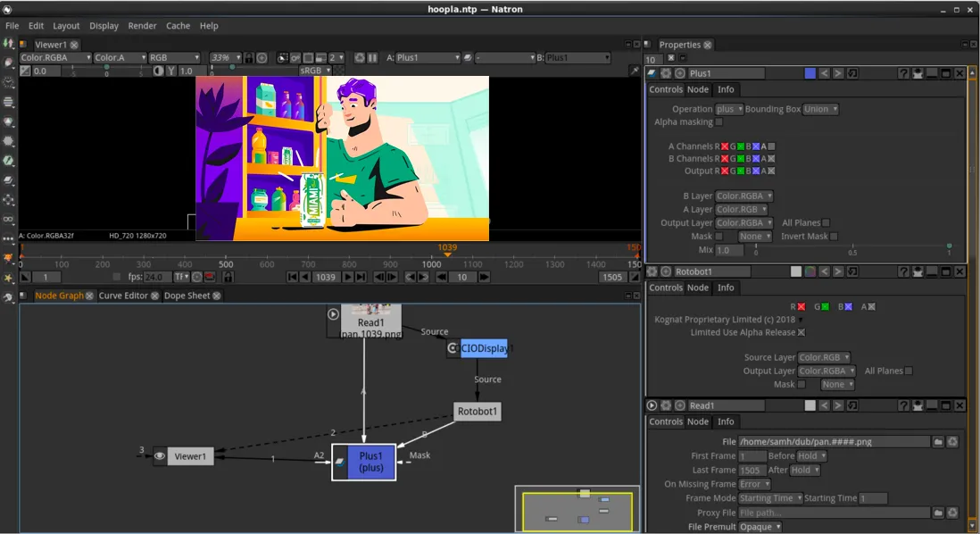Enable the Alpha masking checkbox

click(x=718, y=122)
